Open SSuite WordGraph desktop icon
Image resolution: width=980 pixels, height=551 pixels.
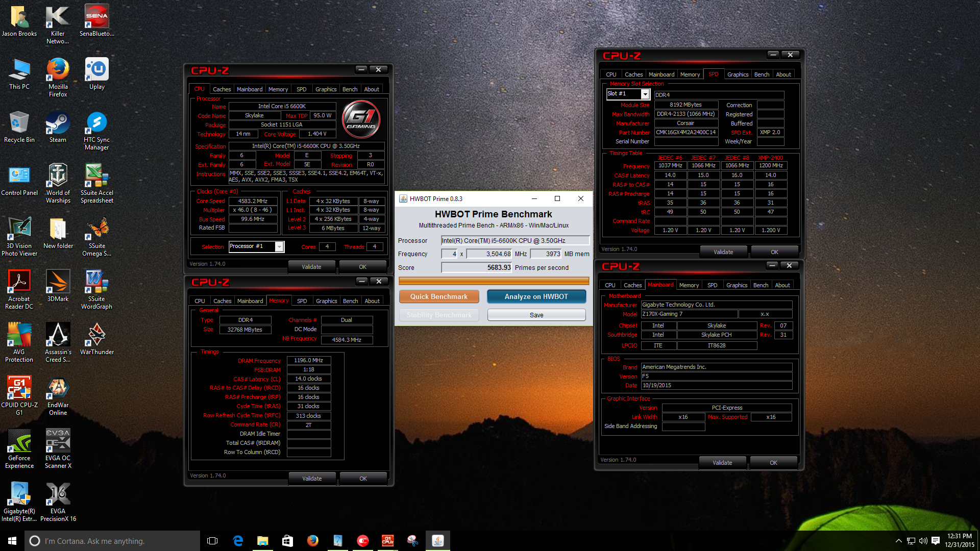point(96,289)
